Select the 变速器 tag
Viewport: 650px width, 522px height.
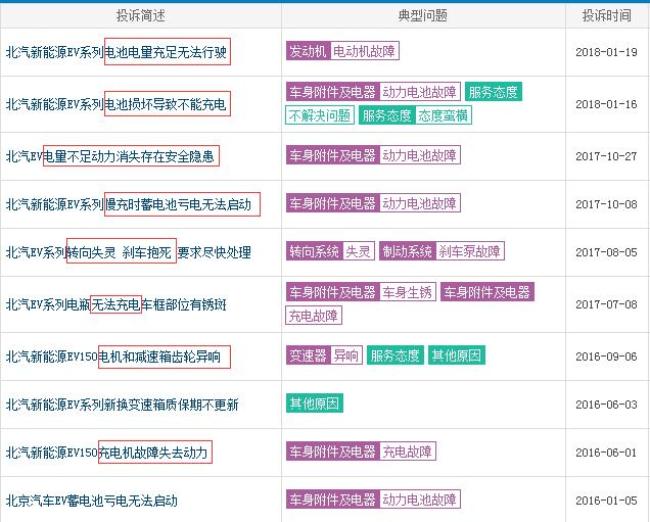click(x=308, y=355)
